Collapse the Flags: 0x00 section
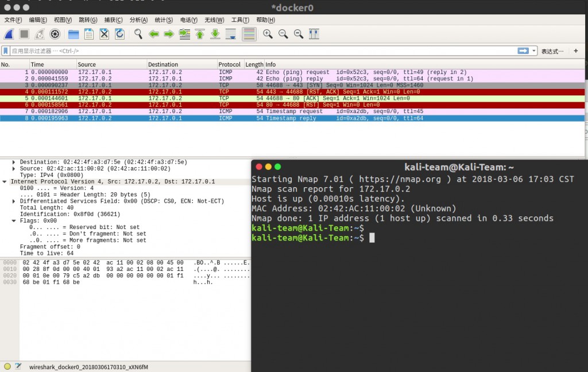Image resolution: width=588 pixels, height=372 pixels. pyautogui.click(x=14, y=221)
